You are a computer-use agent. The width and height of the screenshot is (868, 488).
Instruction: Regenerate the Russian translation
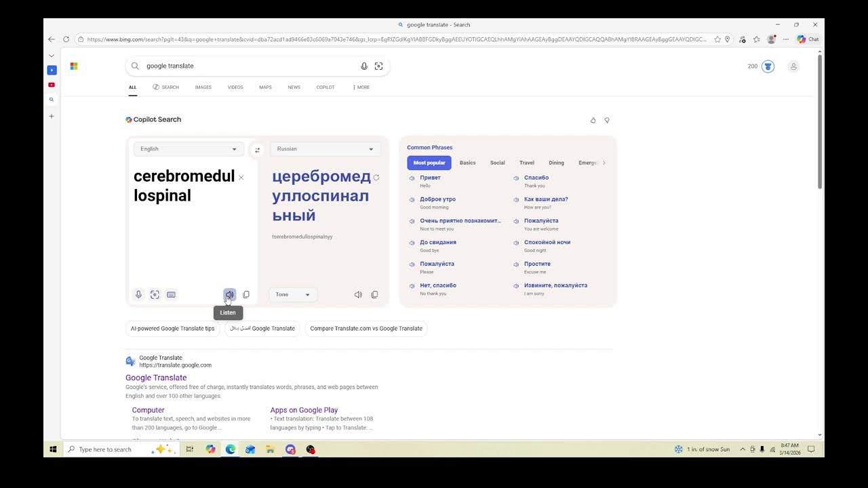pyautogui.click(x=376, y=178)
